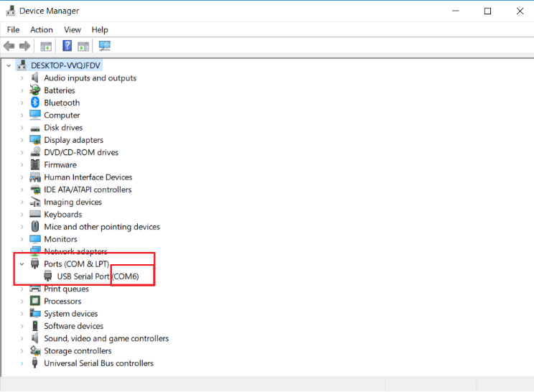Click the Bluetooth icon in device tree
The image size is (534, 392).
(x=35, y=103)
